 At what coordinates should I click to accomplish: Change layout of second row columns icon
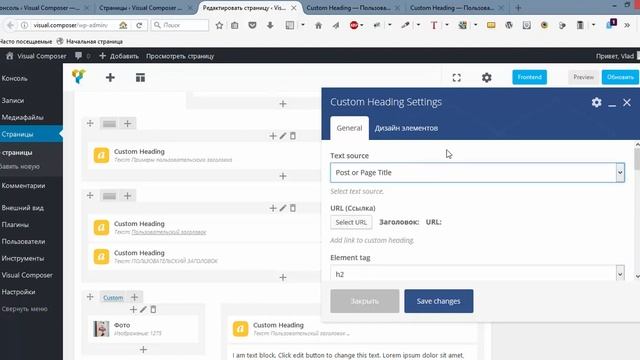click(x=109, y=196)
